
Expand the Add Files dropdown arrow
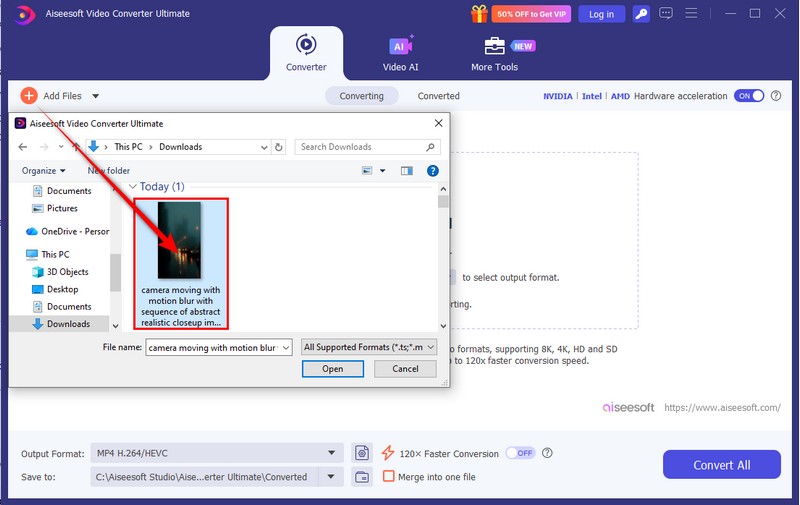pyautogui.click(x=95, y=96)
